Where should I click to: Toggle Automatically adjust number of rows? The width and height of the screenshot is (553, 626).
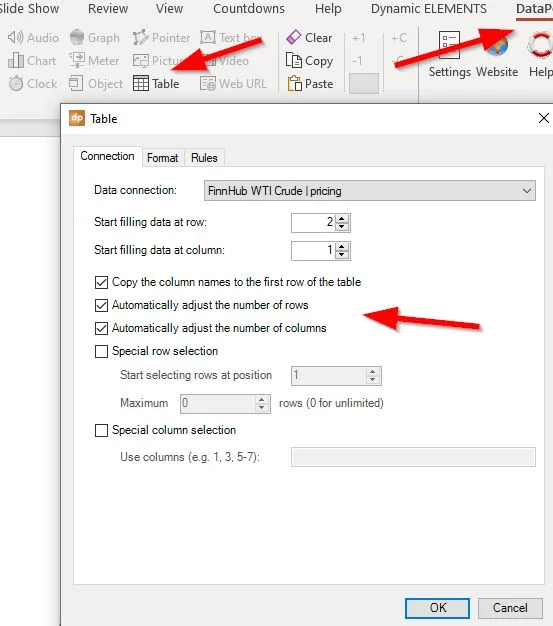coord(101,305)
